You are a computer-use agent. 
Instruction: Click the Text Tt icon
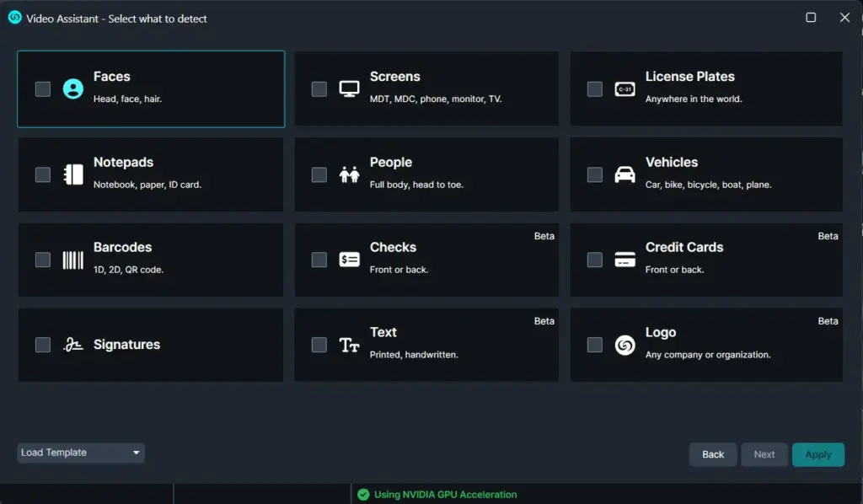click(x=349, y=345)
